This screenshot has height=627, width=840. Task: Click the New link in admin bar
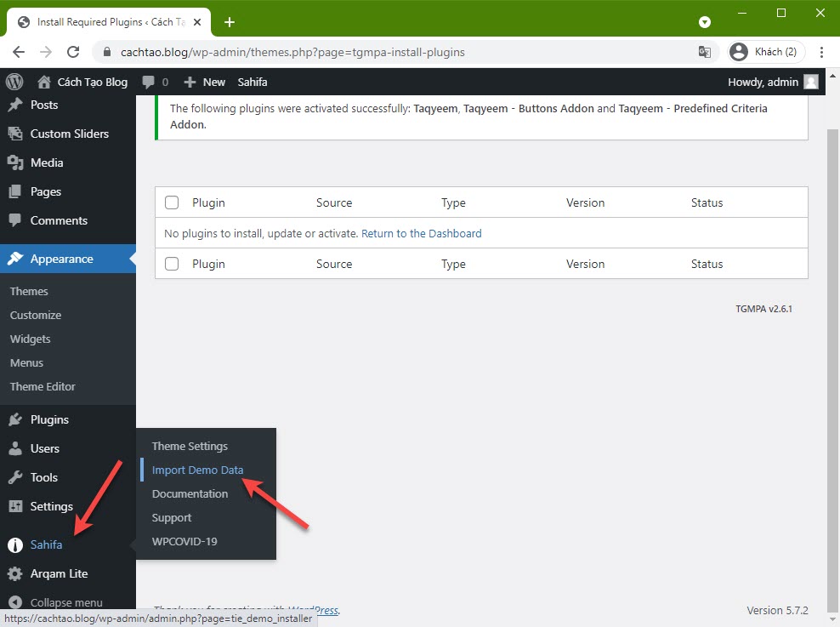(x=213, y=82)
